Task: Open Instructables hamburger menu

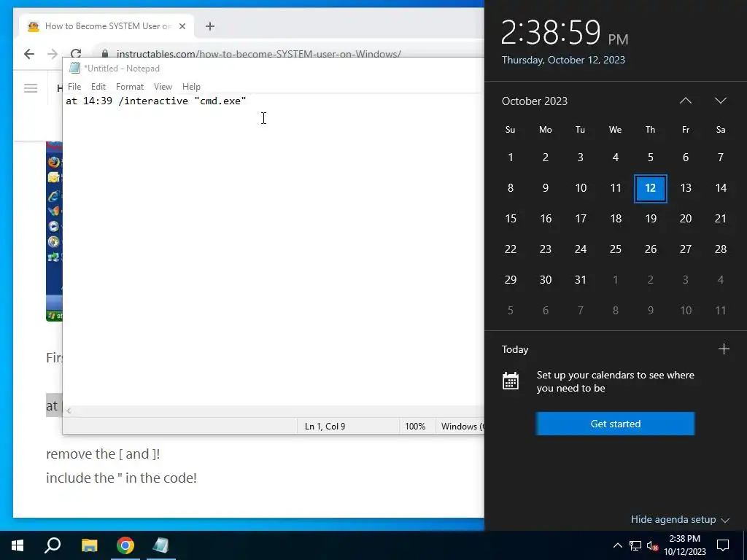Action: 31,88
